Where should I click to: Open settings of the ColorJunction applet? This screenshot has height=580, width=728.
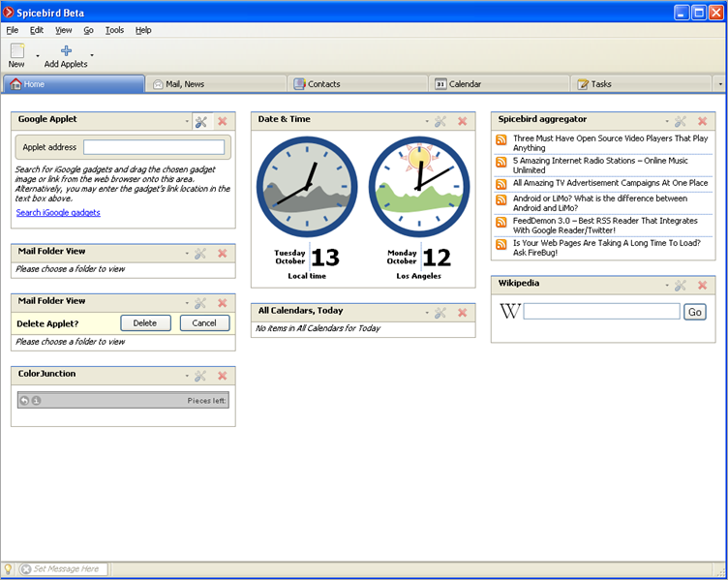click(x=200, y=376)
